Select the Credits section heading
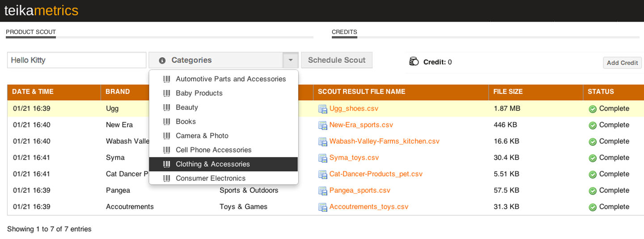Viewport: 644px width, 239px height. pos(344,32)
